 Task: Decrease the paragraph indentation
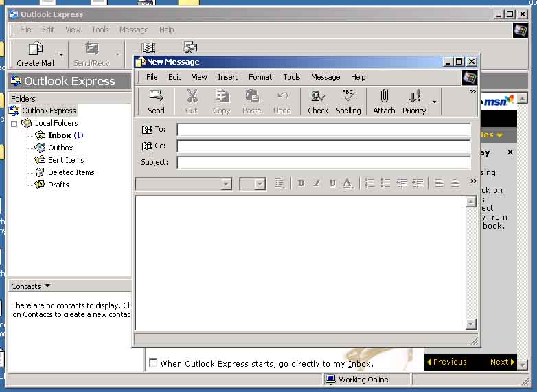[402, 183]
